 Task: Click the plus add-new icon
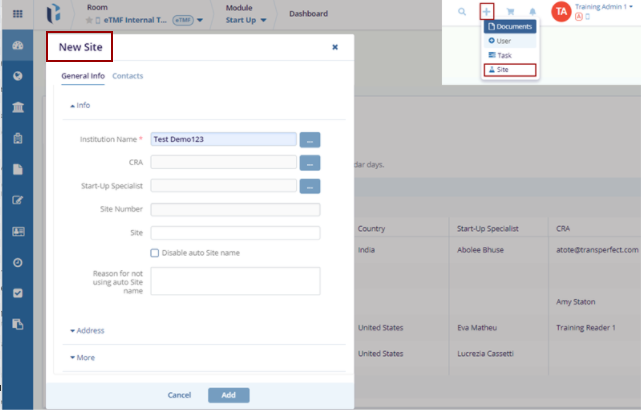tap(487, 12)
